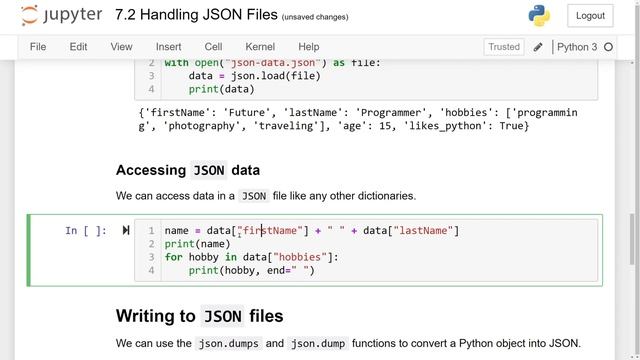
Task: Open the Cell menu
Action: coord(213,47)
